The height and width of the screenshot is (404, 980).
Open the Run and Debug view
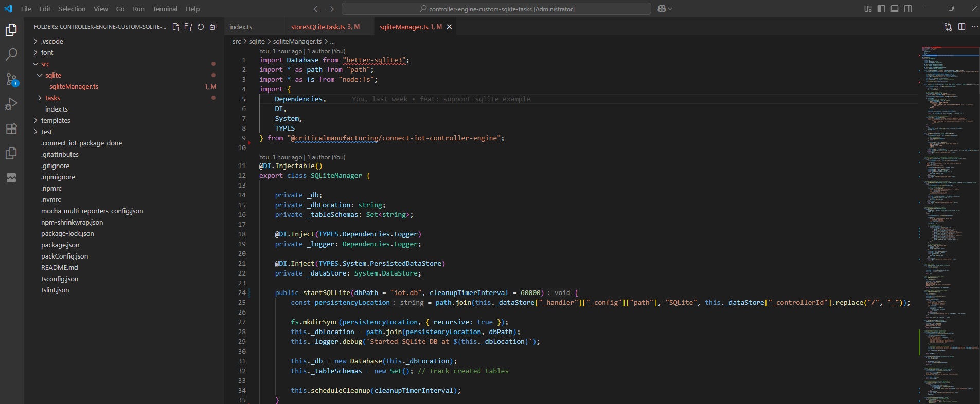(x=11, y=104)
